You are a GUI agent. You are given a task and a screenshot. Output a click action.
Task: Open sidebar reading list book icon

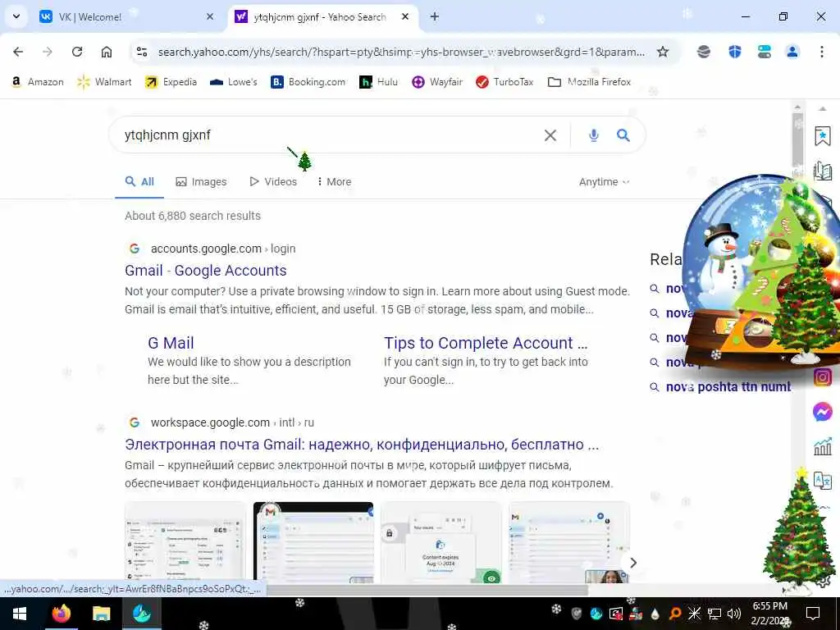coord(822,171)
